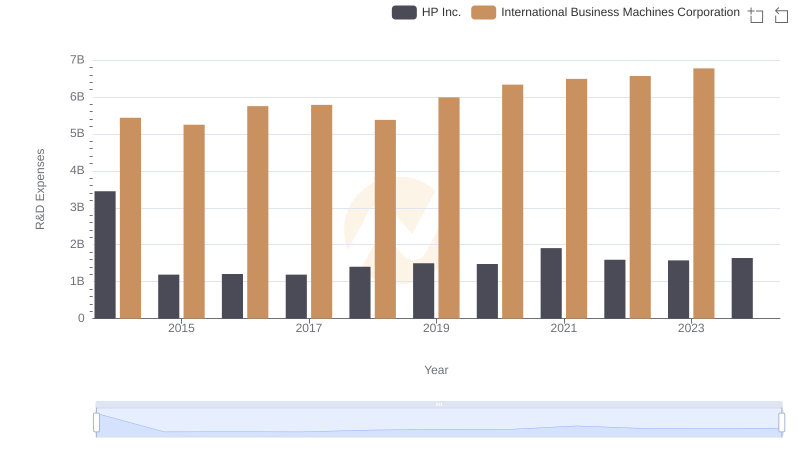Click the IBM bar for 2015
This screenshot has height=461, width=800.
(194, 222)
